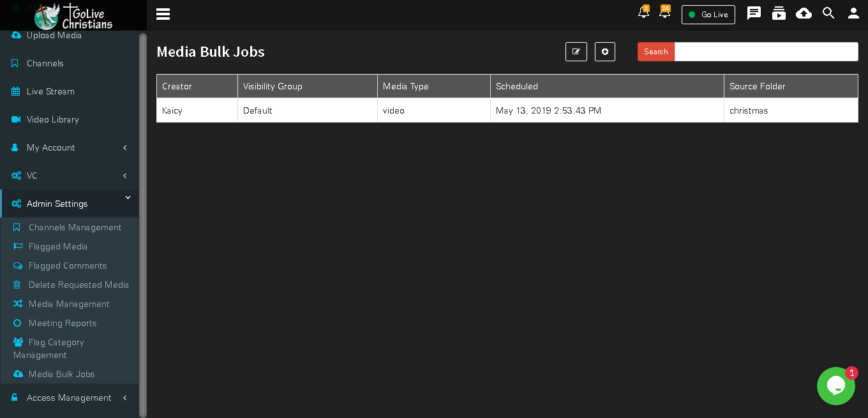The image size is (868, 418).
Task: Select the Kaicy creator cell
Action: pos(197,110)
